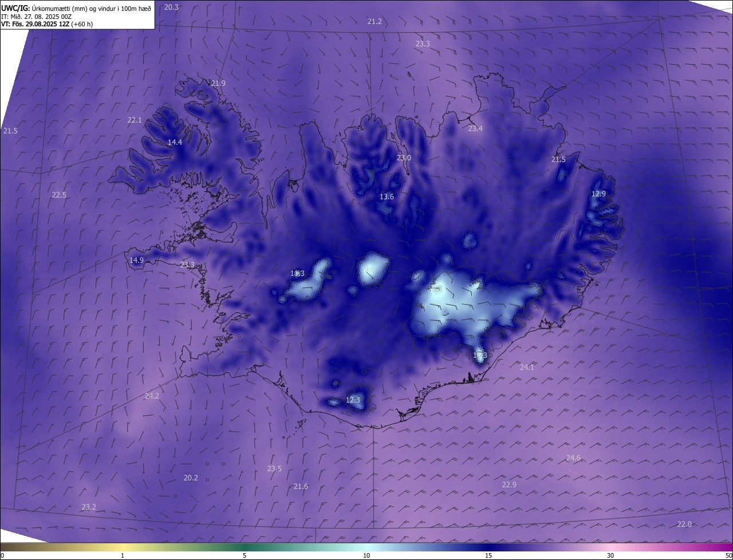The height and width of the screenshot is (560, 733).
Task: Click the color scale tick label 15
Action: pos(488,555)
